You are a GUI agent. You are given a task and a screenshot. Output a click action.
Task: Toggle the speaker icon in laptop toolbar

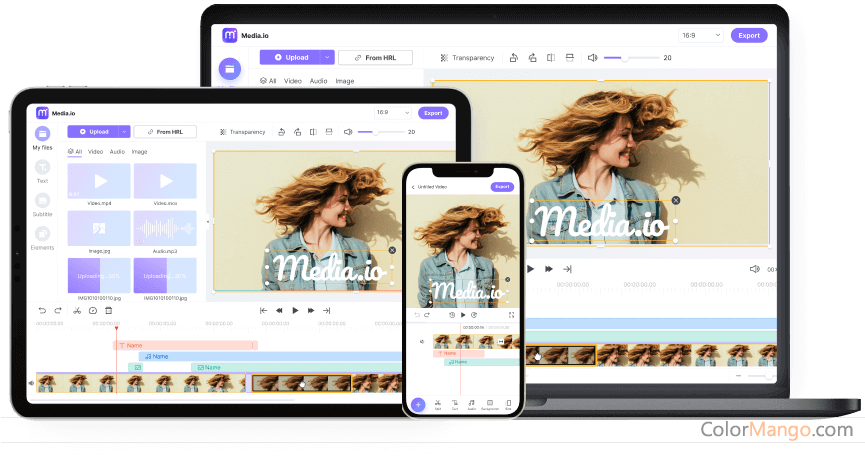tap(592, 58)
